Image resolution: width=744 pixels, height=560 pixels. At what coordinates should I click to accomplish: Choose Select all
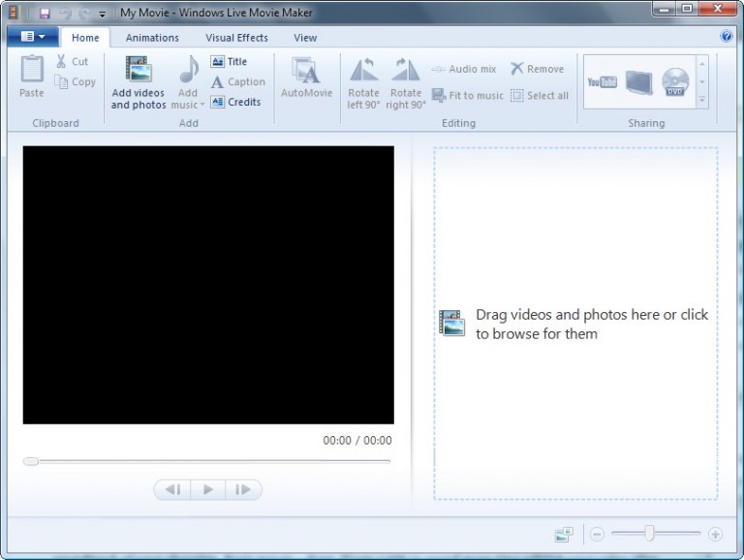(x=540, y=95)
